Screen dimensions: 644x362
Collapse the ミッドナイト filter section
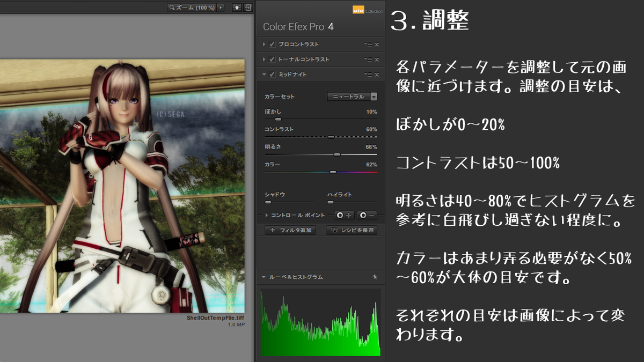pyautogui.click(x=264, y=74)
